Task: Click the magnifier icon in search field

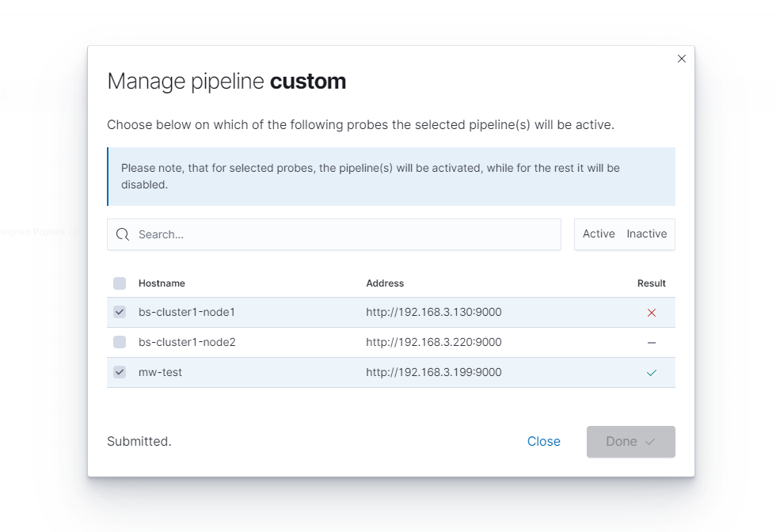Action: pyautogui.click(x=123, y=234)
